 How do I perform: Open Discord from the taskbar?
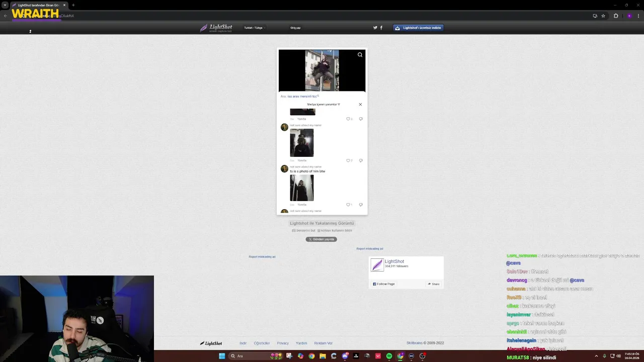pos(345,356)
